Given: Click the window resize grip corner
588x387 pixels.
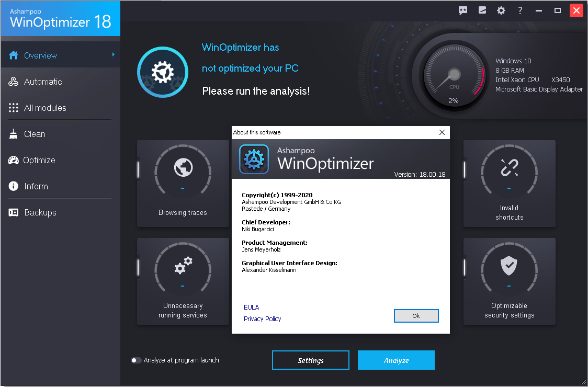Looking at the screenshot, I should (583, 382).
